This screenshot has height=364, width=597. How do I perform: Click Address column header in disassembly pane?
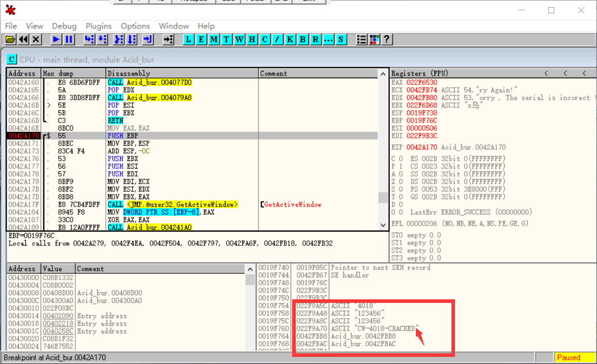click(24, 73)
